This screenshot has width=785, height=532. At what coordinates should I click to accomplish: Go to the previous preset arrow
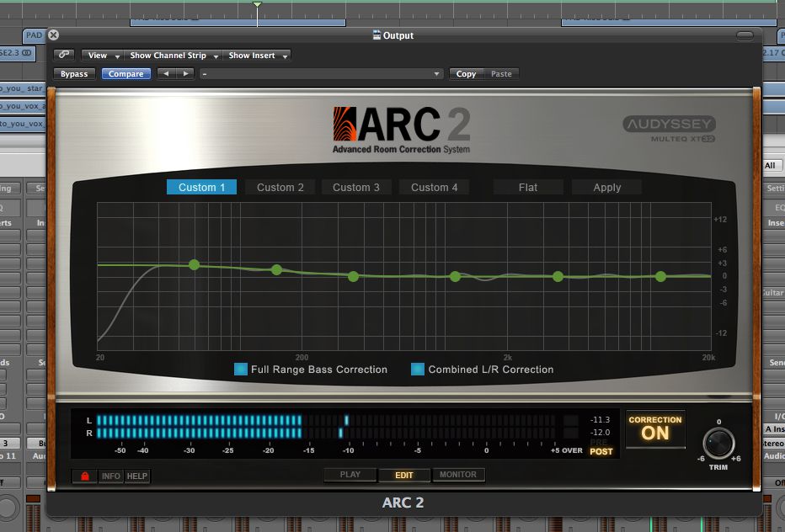(x=166, y=73)
